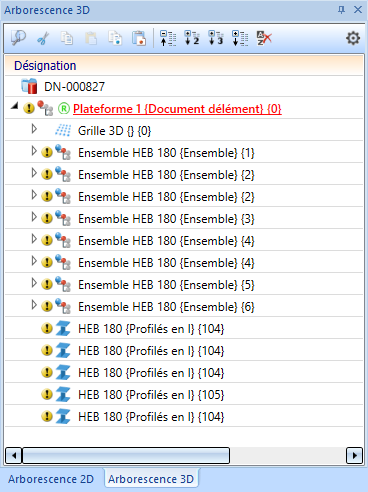Expand the Grille 3D node
Screen dimensions: 368x492
pos(34,129)
